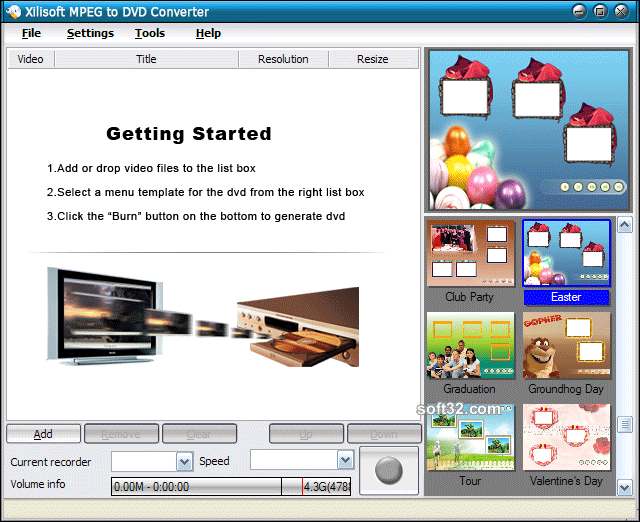Click the Up button
The image size is (640, 522).
[306, 433]
